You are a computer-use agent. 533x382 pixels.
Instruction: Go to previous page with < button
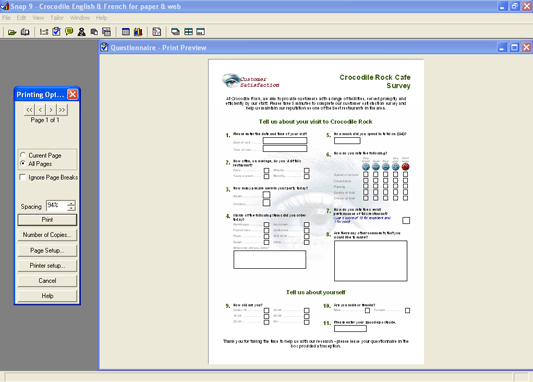click(40, 110)
